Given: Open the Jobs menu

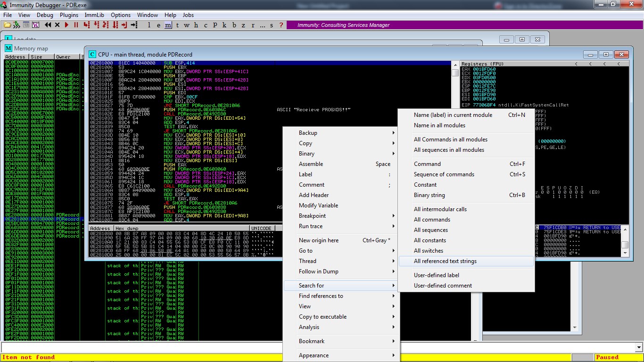Looking at the screenshot, I should click(188, 15).
